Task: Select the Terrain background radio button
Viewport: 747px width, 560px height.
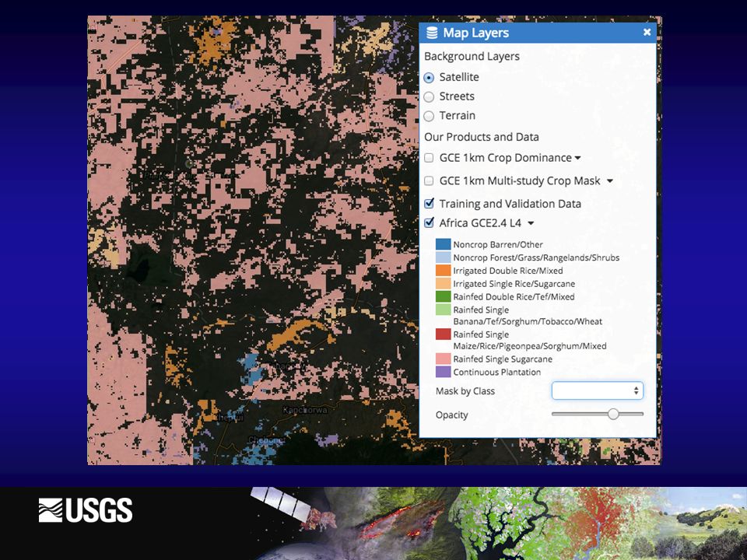Action: tap(429, 116)
